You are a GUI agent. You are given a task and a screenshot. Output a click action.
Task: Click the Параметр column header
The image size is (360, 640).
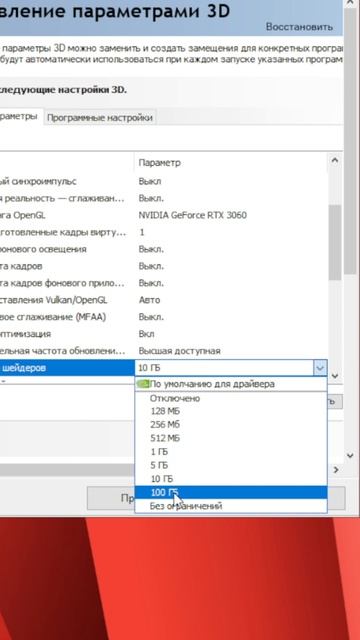(159, 162)
